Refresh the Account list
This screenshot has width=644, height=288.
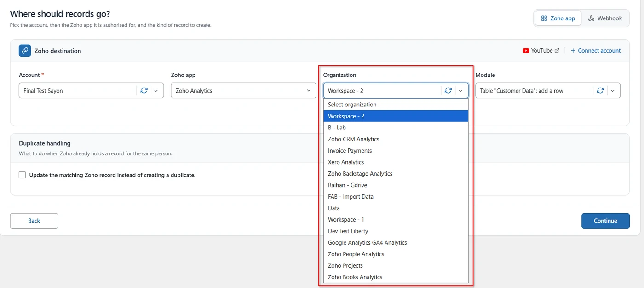click(144, 91)
